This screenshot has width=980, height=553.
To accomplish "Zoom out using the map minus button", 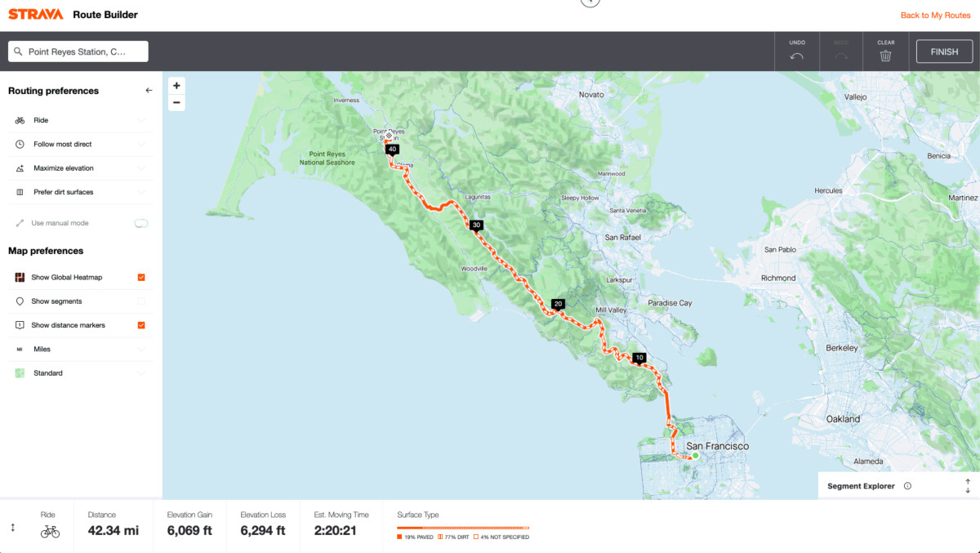I will tap(176, 103).
